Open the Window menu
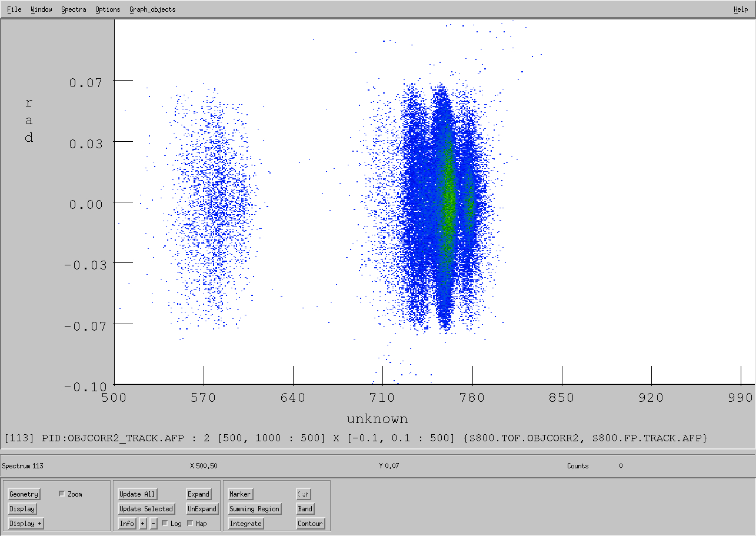756x536 pixels. tap(41, 9)
